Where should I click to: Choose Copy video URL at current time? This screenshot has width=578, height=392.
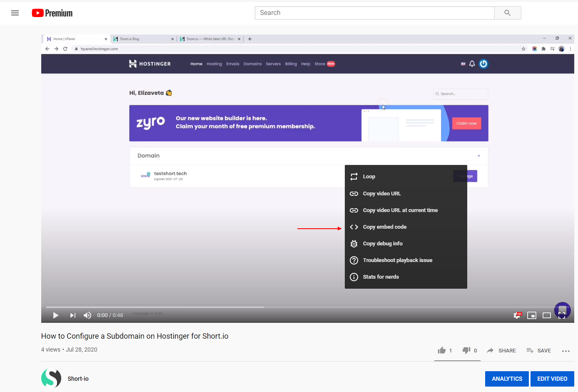pos(406,210)
